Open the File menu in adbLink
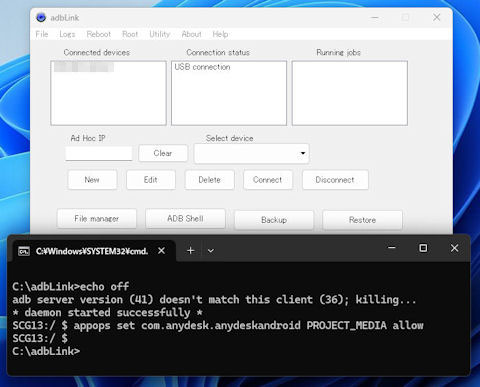This screenshot has width=480, height=387. tap(42, 34)
